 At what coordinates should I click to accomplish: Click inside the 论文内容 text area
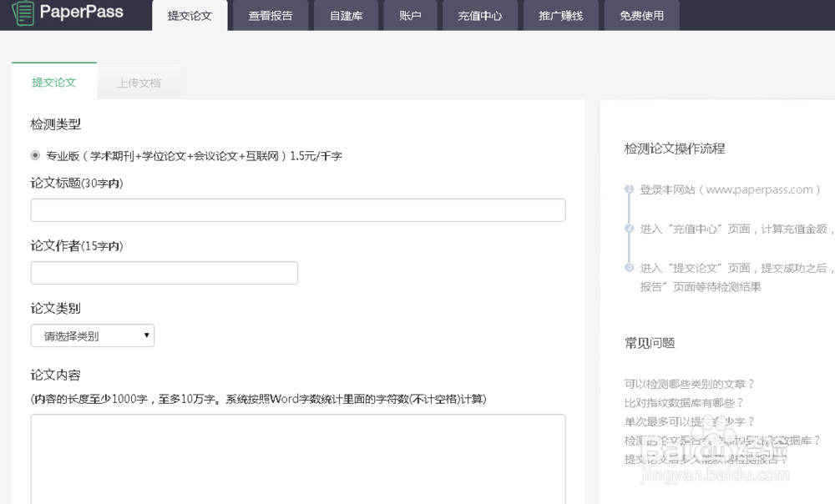point(298,457)
